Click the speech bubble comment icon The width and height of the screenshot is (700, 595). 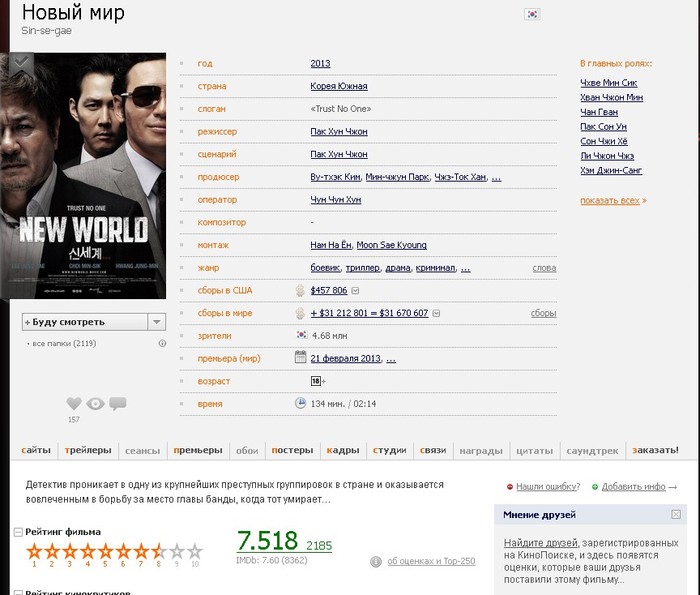pos(118,404)
